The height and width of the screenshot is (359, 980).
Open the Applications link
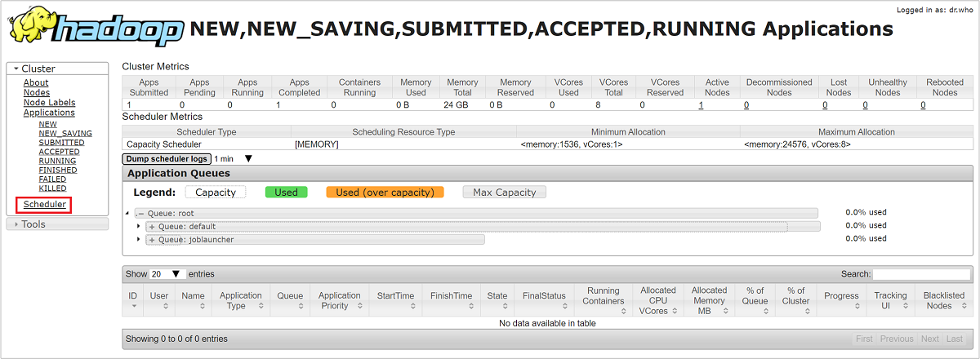tap(49, 113)
